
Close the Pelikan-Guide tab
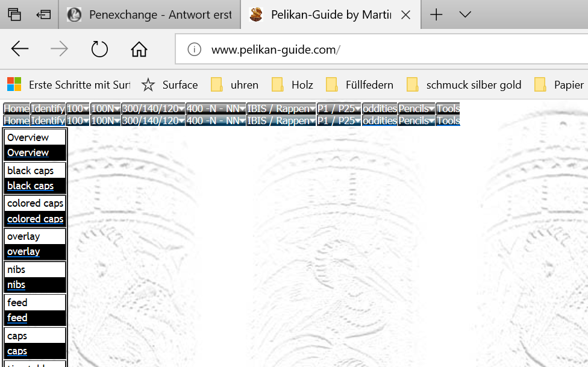pyautogui.click(x=405, y=14)
